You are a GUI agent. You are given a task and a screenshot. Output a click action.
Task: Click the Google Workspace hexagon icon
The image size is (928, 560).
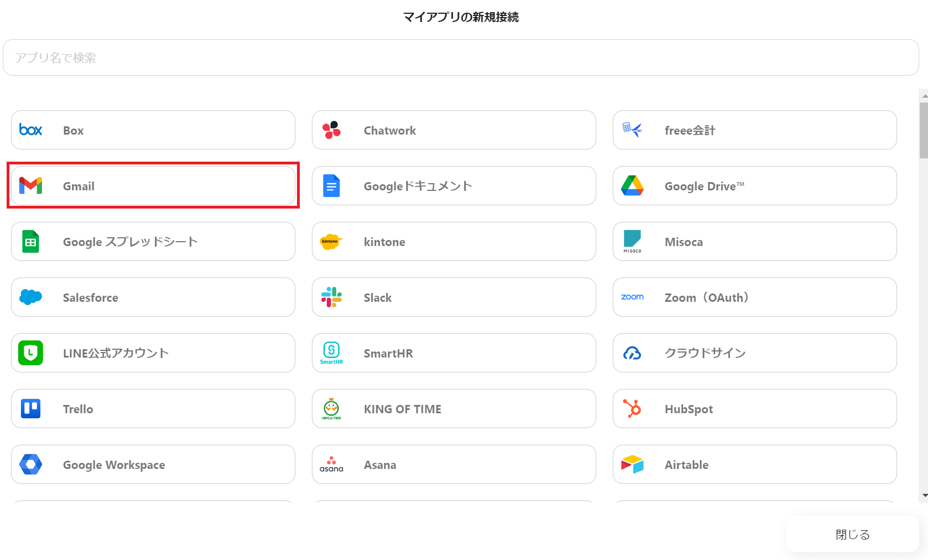click(30, 464)
